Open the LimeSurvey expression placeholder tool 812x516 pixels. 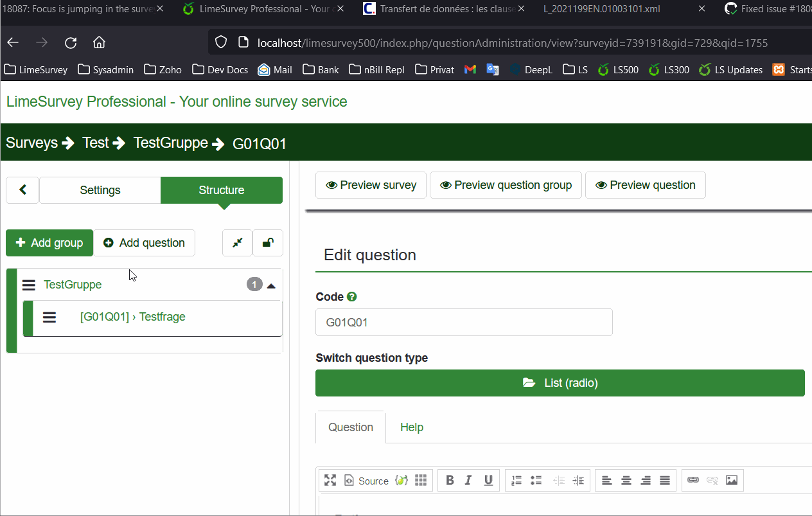pos(401,480)
